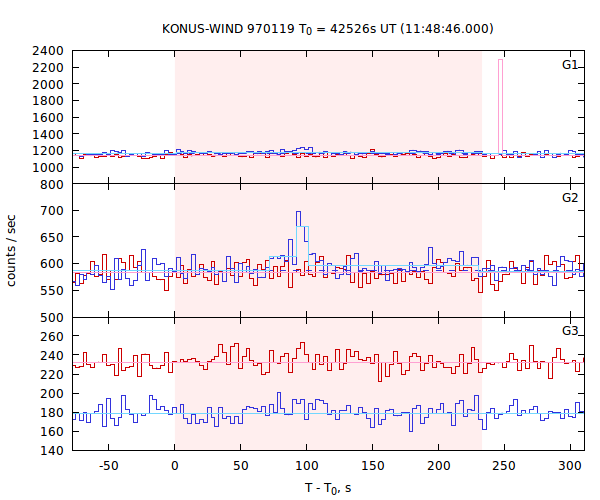Click the y-axis tick label 2400
The image size is (600, 500).
pyautogui.click(x=48, y=50)
